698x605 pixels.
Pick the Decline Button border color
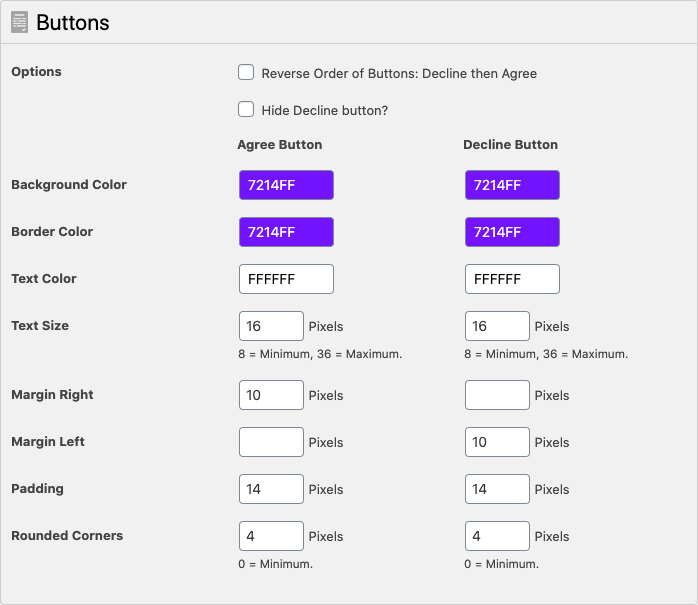(x=512, y=232)
